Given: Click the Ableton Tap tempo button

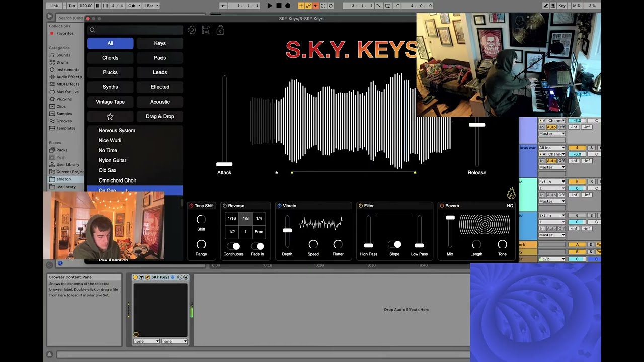Looking at the screenshot, I should [71, 6].
